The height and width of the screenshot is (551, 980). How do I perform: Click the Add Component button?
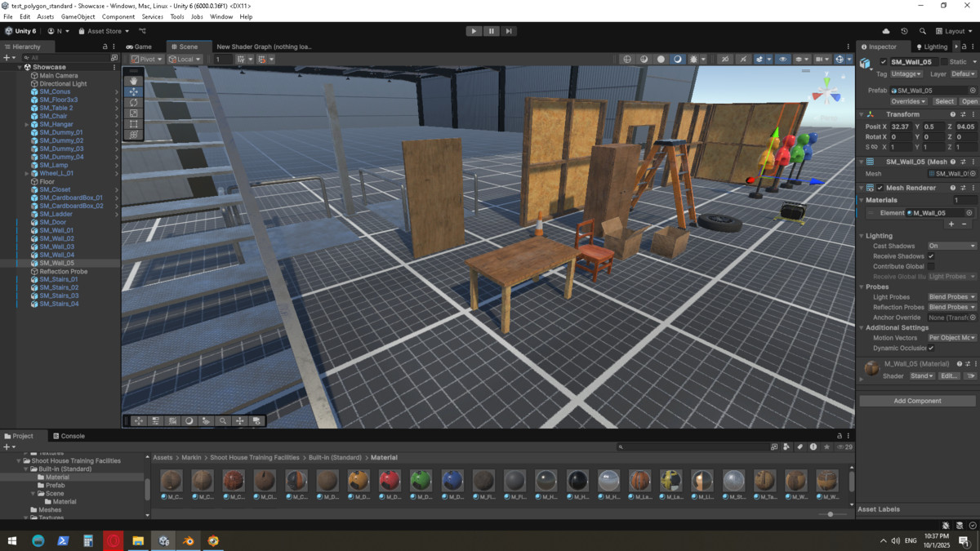(x=917, y=401)
